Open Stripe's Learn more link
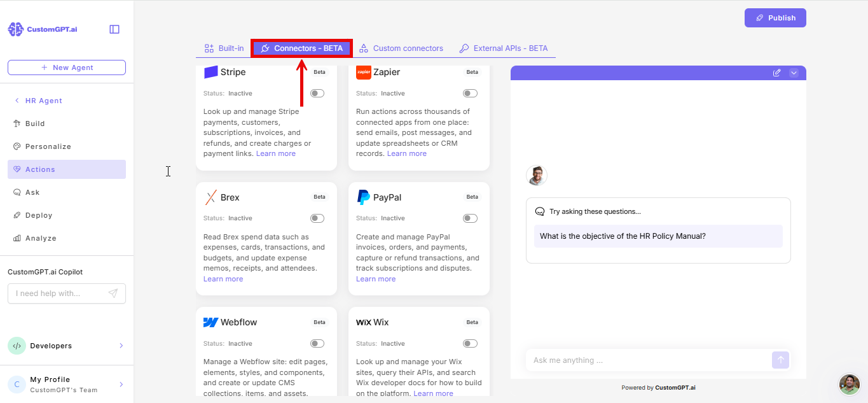 pyautogui.click(x=276, y=153)
